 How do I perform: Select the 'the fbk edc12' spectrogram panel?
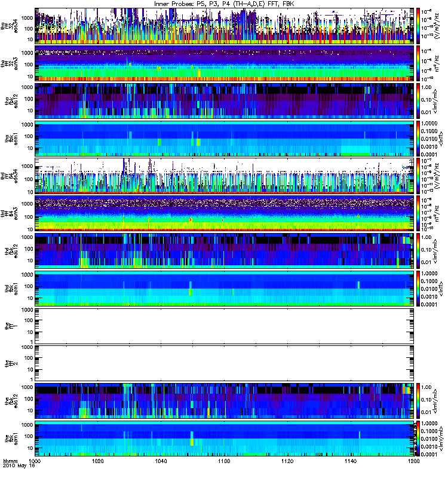point(226,402)
